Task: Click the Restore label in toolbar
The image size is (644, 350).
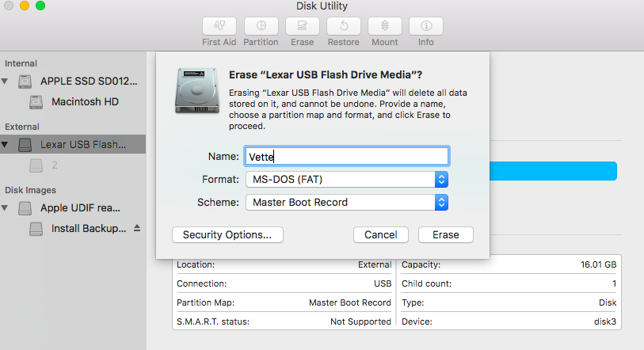Action: [343, 42]
